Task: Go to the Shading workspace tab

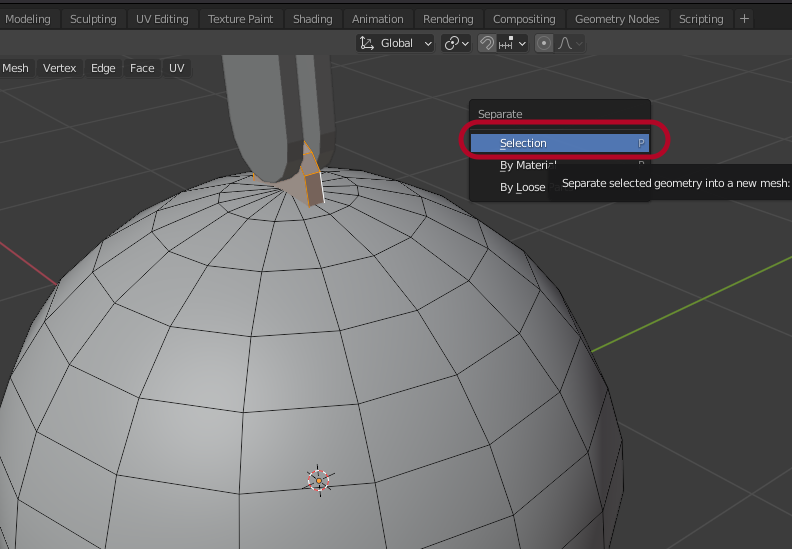Action: click(x=313, y=19)
